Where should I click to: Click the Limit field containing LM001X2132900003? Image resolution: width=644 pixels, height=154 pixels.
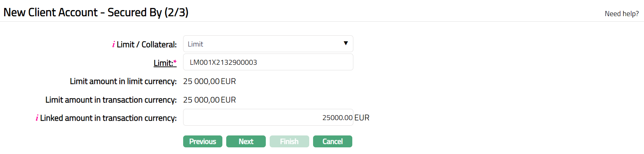coord(268,62)
